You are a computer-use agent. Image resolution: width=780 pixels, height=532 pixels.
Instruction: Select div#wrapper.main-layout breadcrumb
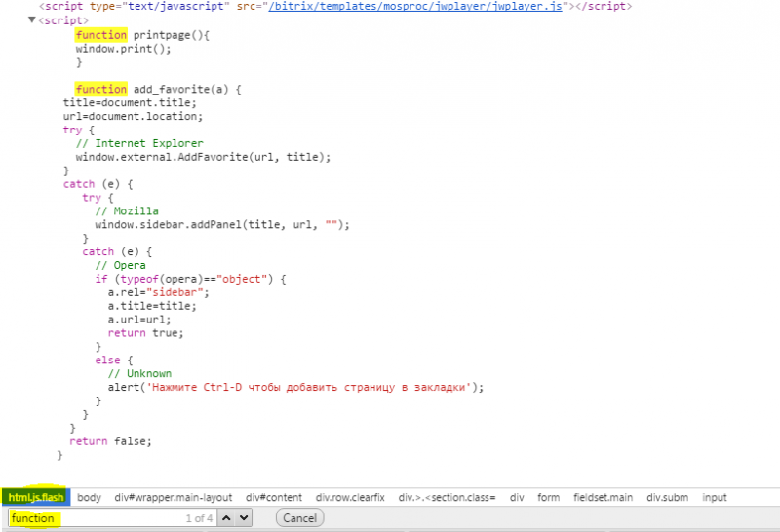(x=174, y=497)
